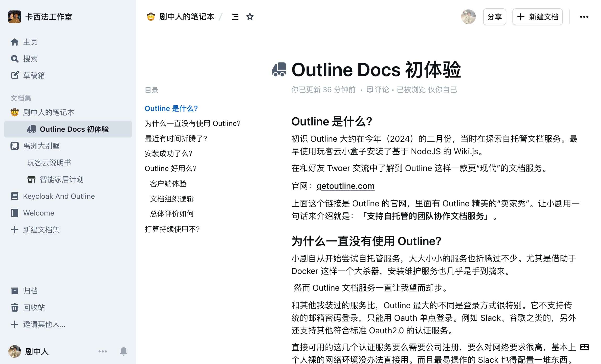Jump to 打算持续使用不? section
The height and width of the screenshot is (364, 601).
172,229
